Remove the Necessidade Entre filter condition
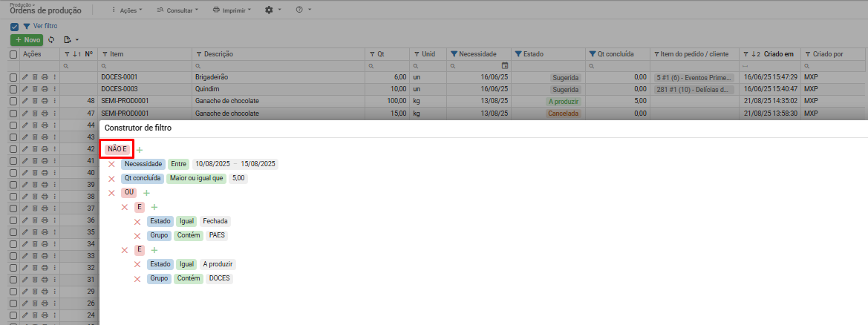868x325 pixels. tap(111, 165)
